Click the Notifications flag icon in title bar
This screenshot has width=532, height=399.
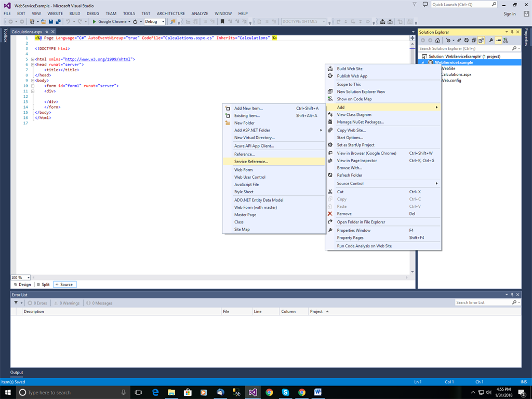(x=414, y=5)
